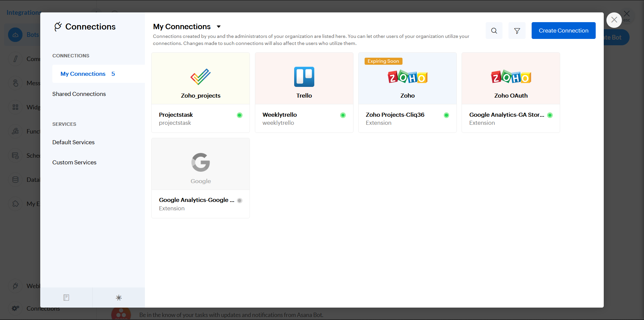Click the Trello card label
This screenshot has width=644, height=320.
(304, 96)
